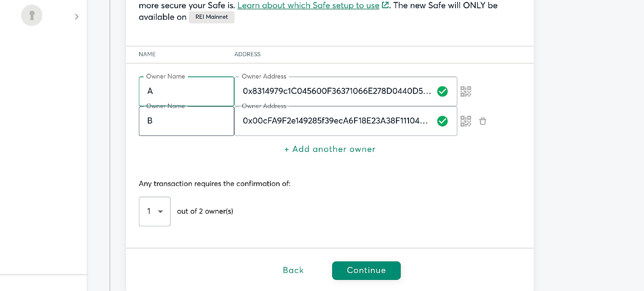
Task: Click the dropdown arrow next to 1
Action: tap(161, 212)
